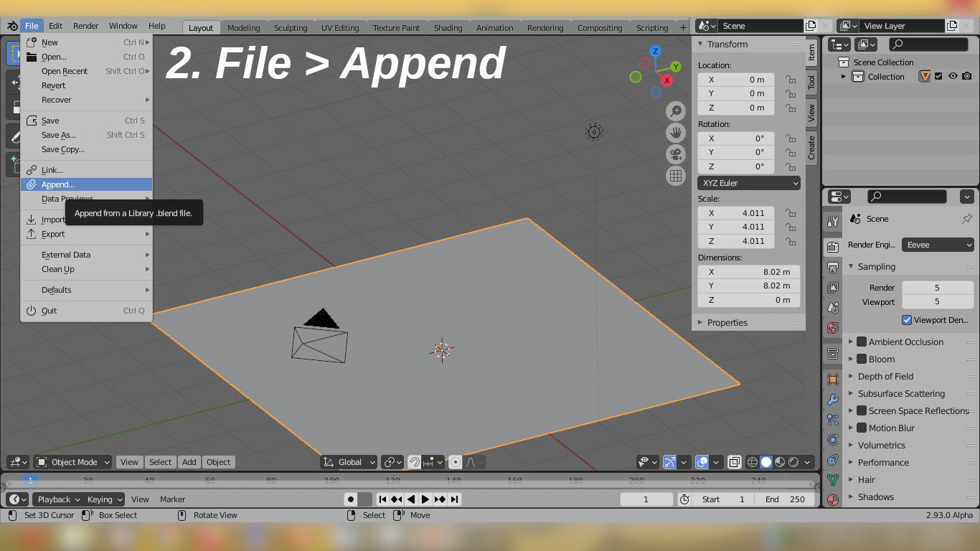The height and width of the screenshot is (551, 980).
Task: Toggle snapping magnet in the viewport header
Action: coord(414,462)
